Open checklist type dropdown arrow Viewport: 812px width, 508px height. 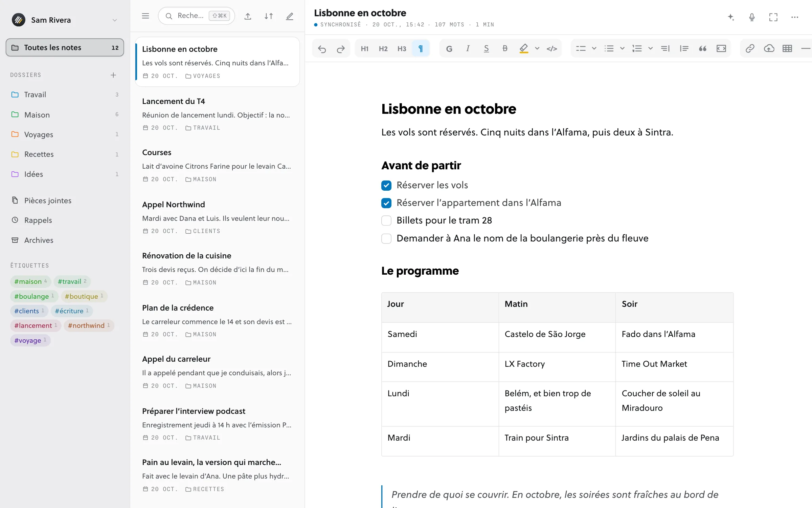(x=594, y=49)
